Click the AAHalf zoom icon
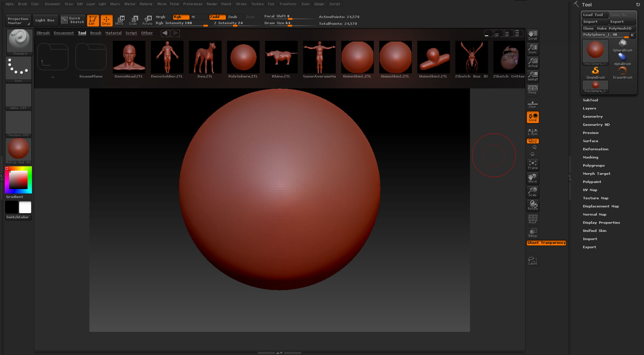The image size is (644, 355). 533,76
